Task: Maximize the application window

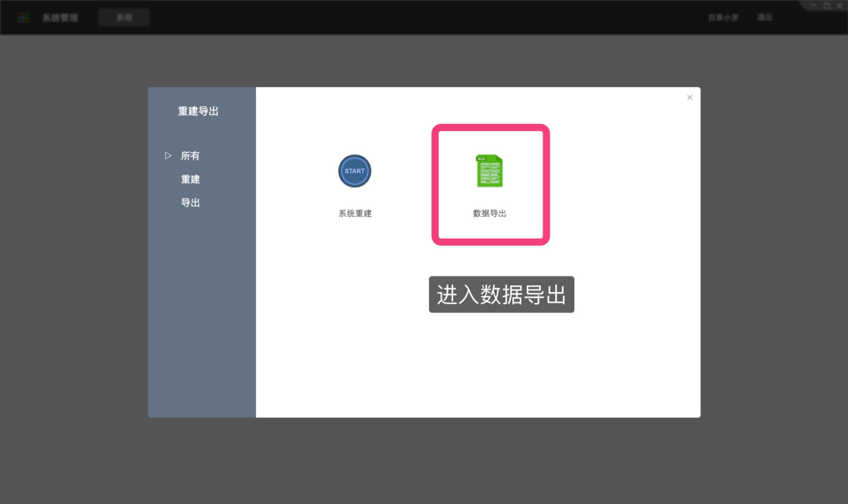Action: coord(827,6)
